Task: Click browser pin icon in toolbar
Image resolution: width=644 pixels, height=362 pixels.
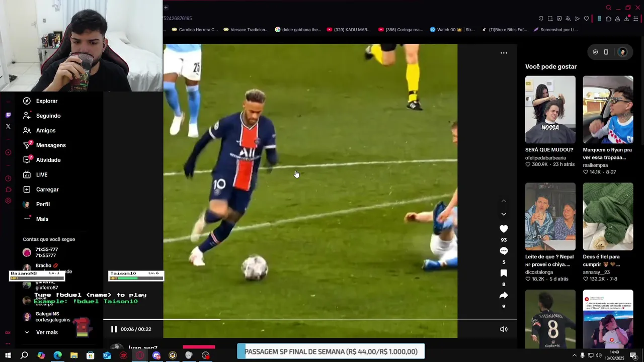Action: 541,19
